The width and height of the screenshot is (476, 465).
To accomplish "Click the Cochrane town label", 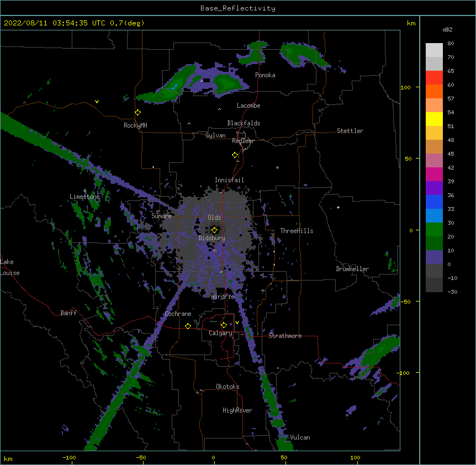I will tap(178, 314).
